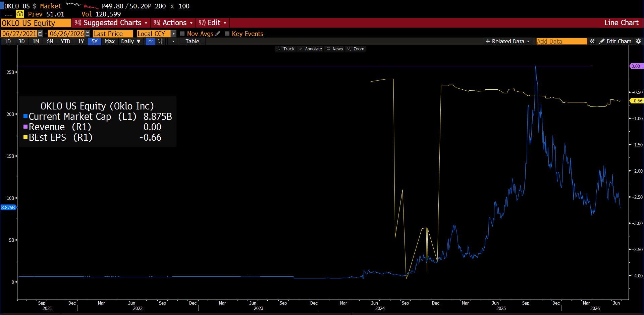Open the end date calendar picker
Image resolution: width=644 pixels, height=315 pixels.
88,34
